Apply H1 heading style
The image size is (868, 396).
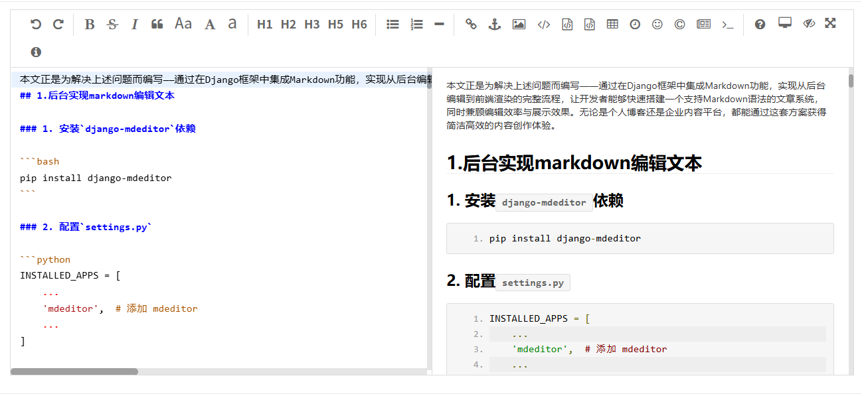coord(264,24)
